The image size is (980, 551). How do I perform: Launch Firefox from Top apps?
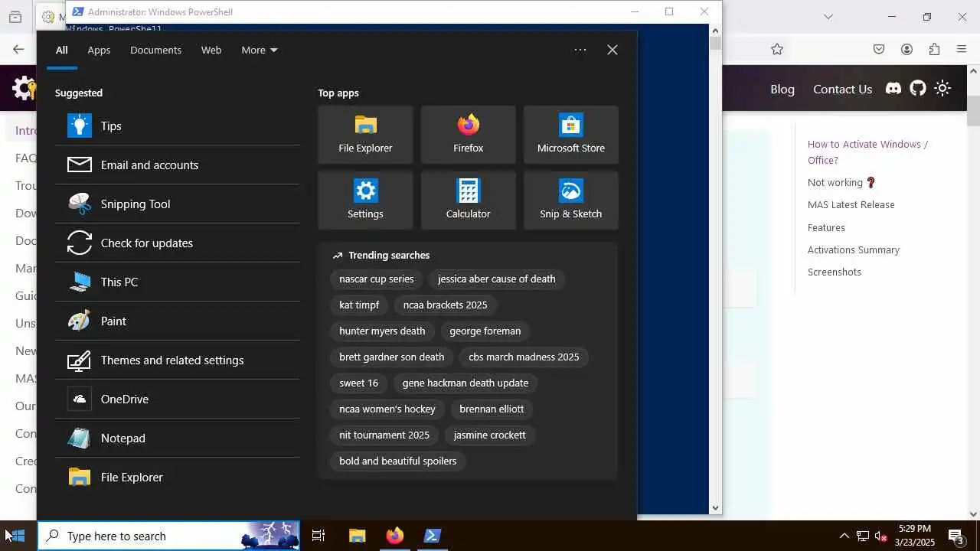pos(468,135)
